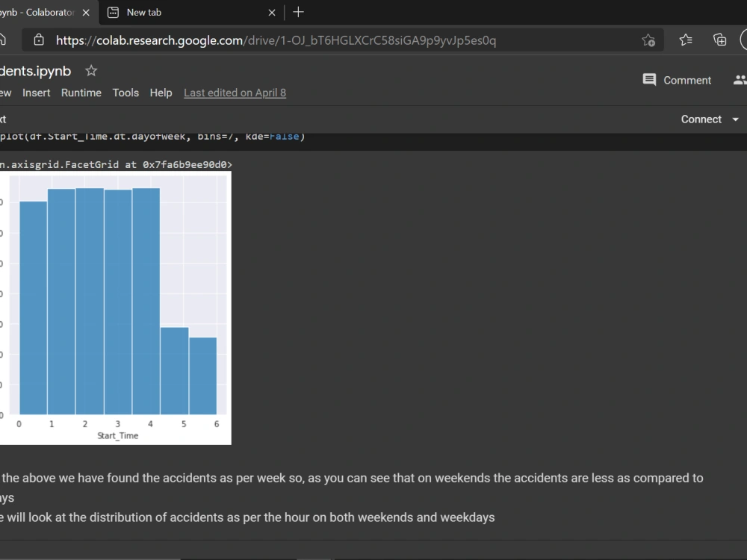This screenshot has height=560, width=747.
Task: Open the Runtime menu
Action: [x=81, y=93]
